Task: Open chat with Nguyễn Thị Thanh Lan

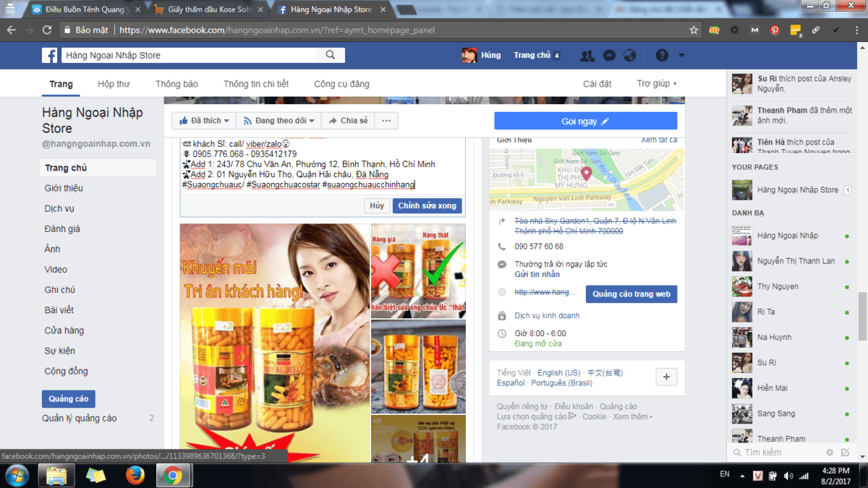Action: coord(791,261)
